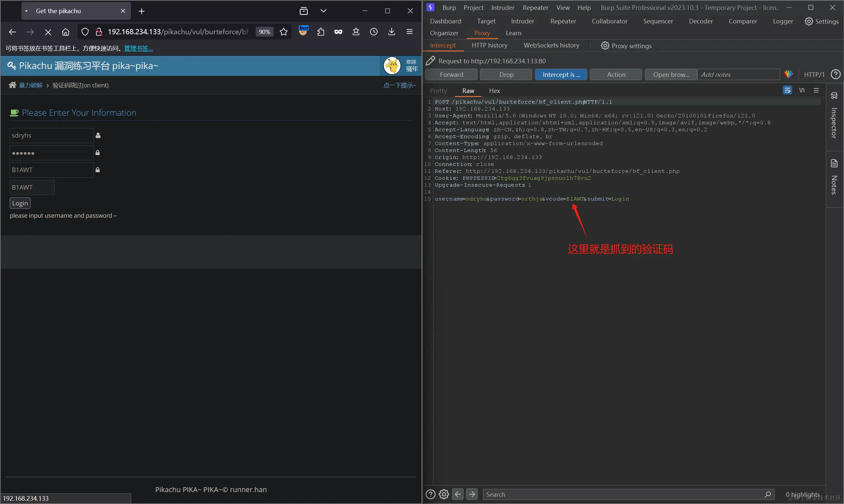This screenshot has height=504, width=844.
Task: Open Burp menu in Burp Suite
Action: click(449, 8)
